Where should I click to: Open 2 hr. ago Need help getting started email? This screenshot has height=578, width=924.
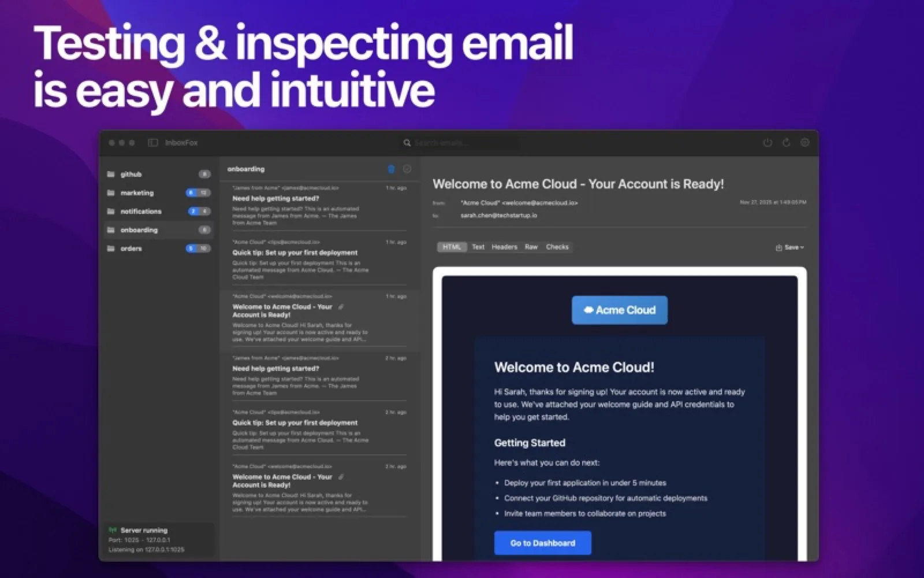(x=319, y=376)
